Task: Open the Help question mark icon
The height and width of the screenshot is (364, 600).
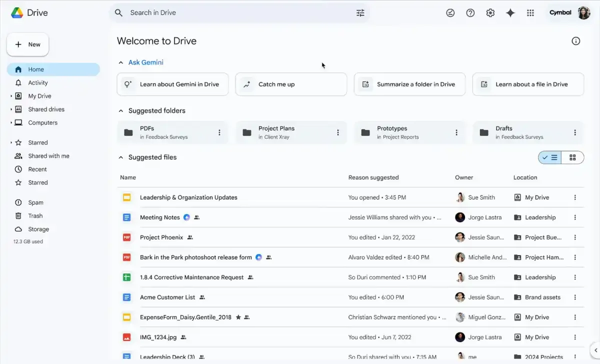Action: coord(470,13)
